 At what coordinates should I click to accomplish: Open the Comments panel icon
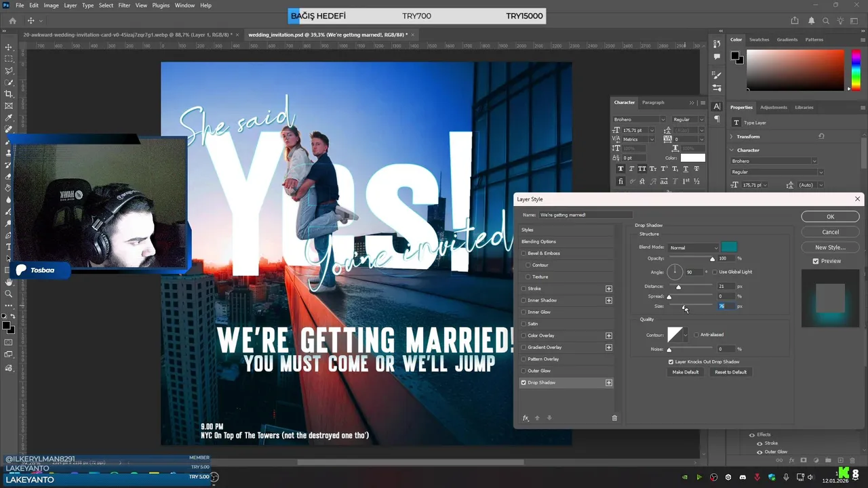click(717, 57)
